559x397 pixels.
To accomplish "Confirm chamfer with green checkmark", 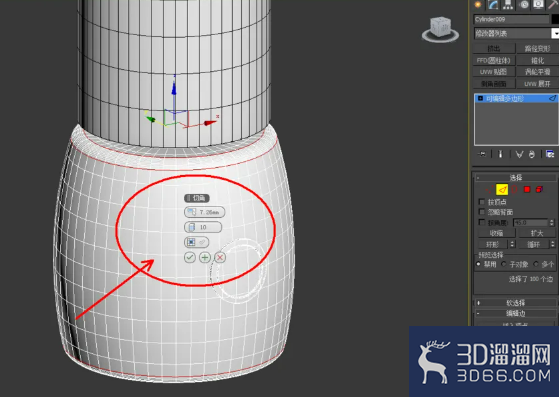I will pyautogui.click(x=190, y=257).
